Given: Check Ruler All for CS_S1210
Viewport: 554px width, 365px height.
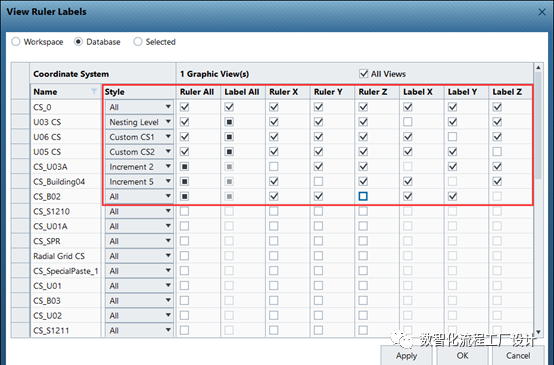Looking at the screenshot, I should click(184, 211).
